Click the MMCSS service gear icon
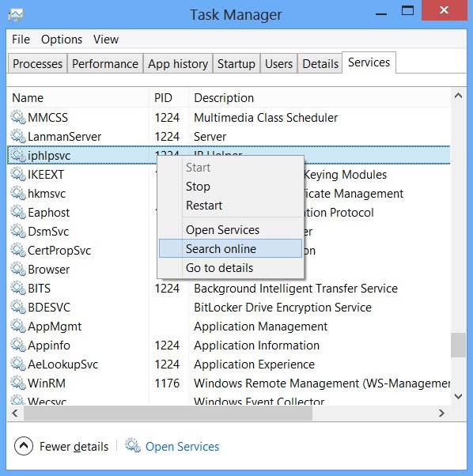Viewport: 473px width, 476px height. click(18, 118)
